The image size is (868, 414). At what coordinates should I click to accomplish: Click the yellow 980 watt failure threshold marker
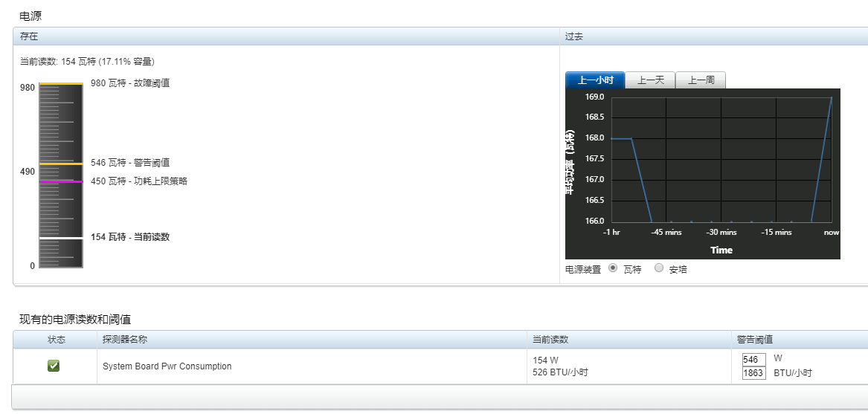click(x=61, y=84)
